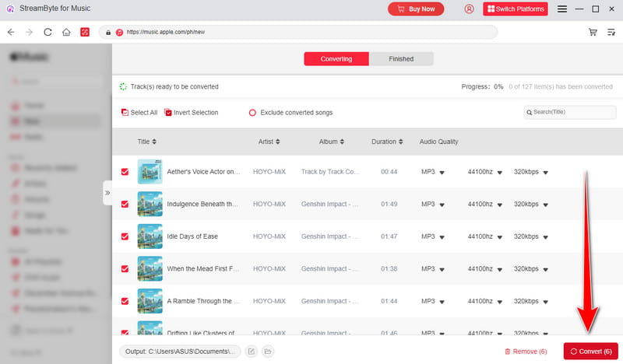The width and height of the screenshot is (623, 364).
Task: Open the hamburger menu in title bar
Action: [x=562, y=9]
